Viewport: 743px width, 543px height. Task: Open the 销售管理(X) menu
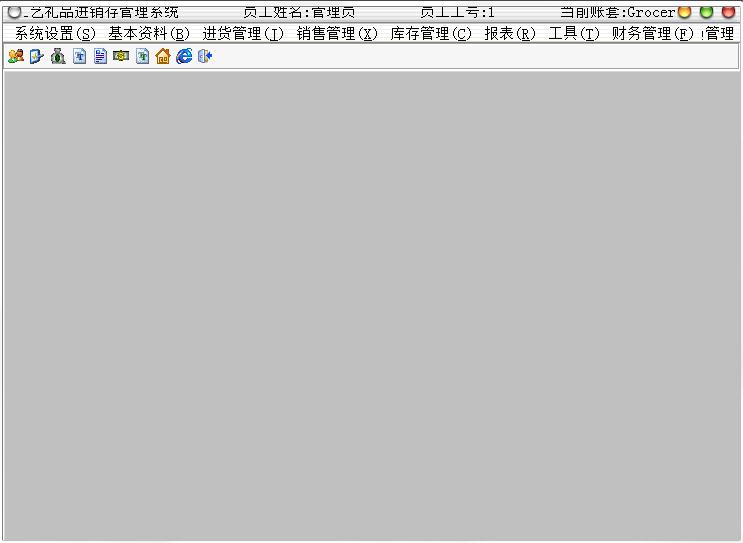(337, 34)
